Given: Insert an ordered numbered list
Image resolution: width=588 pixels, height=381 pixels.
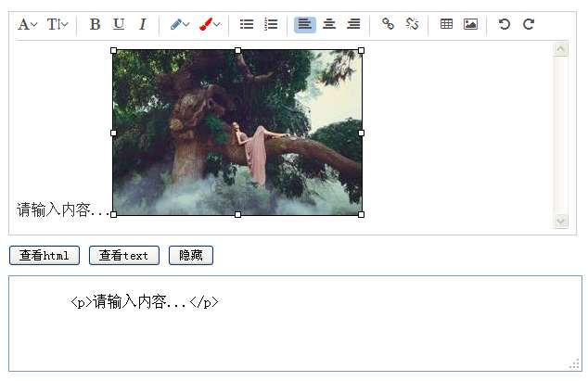Looking at the screenshot, I should (x=271, y=24).
